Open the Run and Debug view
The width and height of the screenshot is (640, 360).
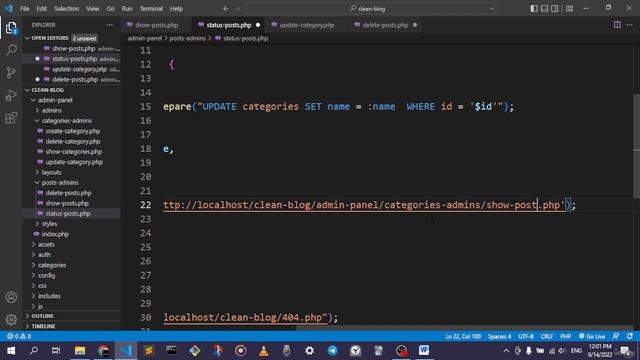11,95
